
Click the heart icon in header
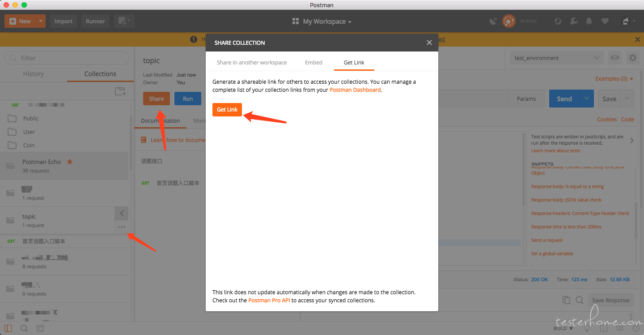(605, 21)
